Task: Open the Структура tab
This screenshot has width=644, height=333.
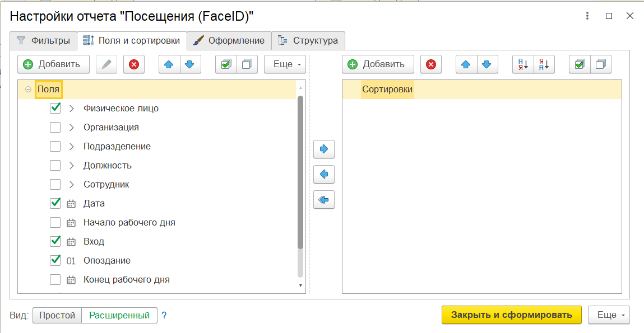Action: tap(308, 40)
